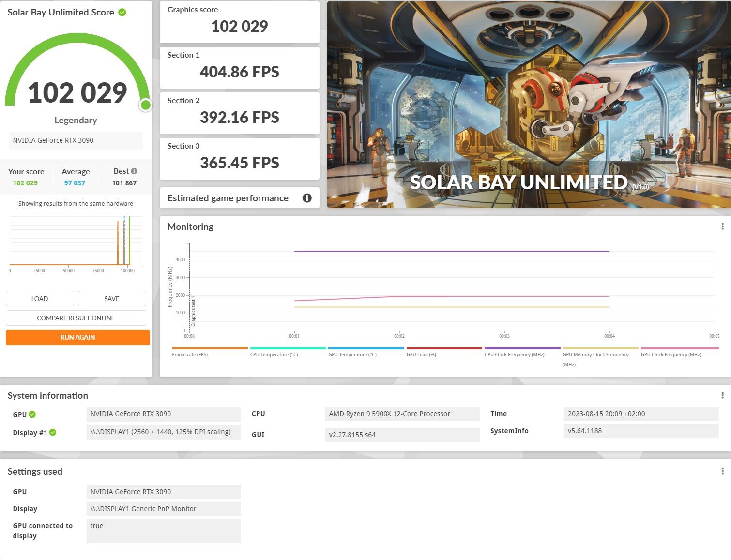The width and height of the screenshot is (731, 560).
Task: Toggle the CPU Clock Frequency legend series
Action: tap(522, 352)
